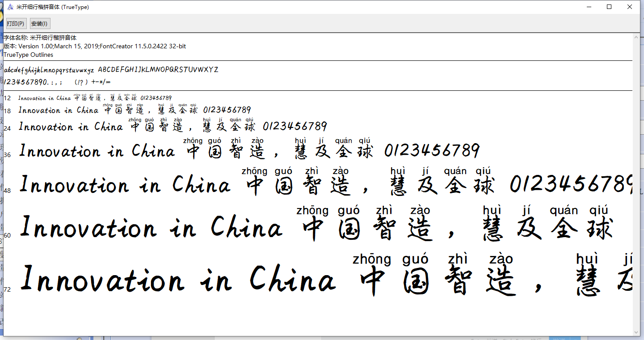Click the window title 米开细行楷拼音体 (TrueType)
The height and width of the screenshot is (340, 644).
[52, 7]
